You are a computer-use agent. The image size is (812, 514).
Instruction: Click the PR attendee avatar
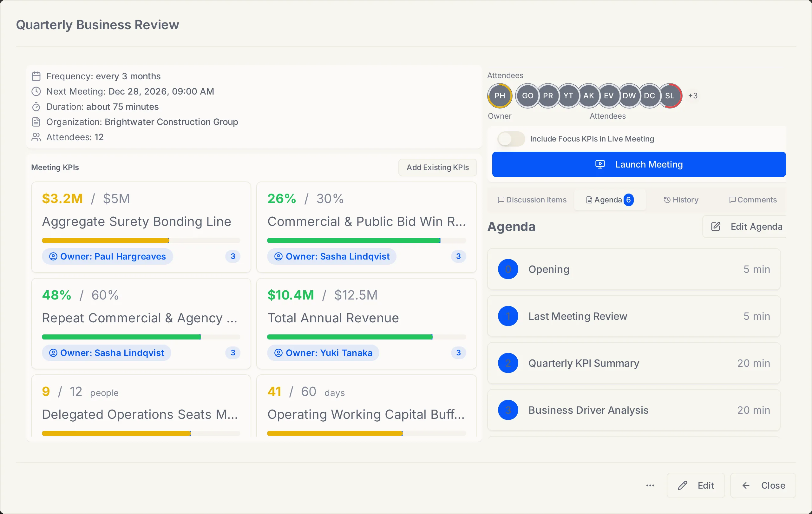click(x=548, y=96)
